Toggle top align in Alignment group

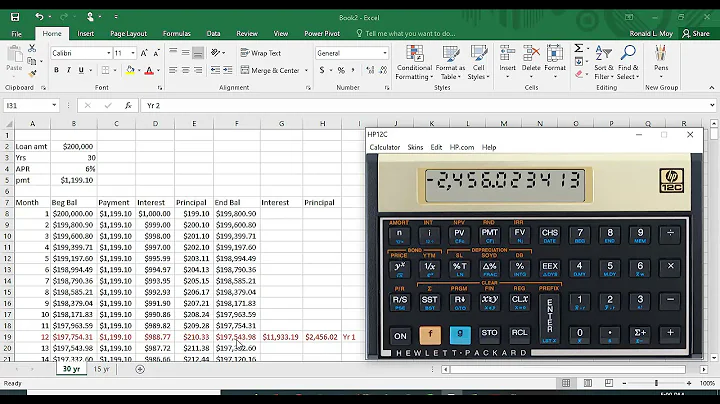pos(173,53)
